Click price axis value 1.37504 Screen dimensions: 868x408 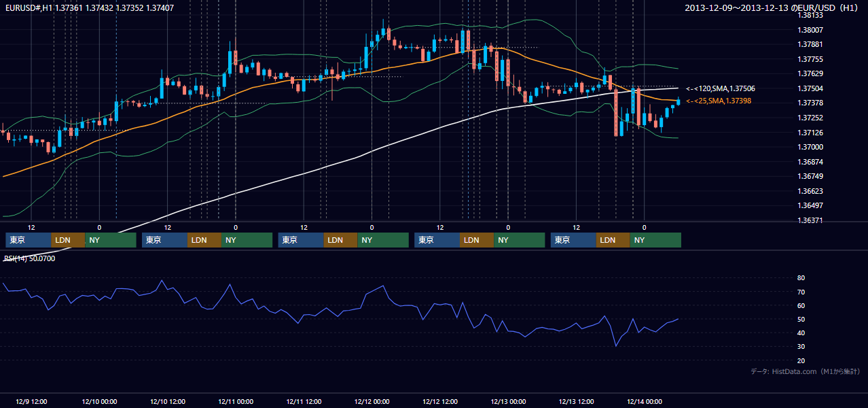[811, 88]
